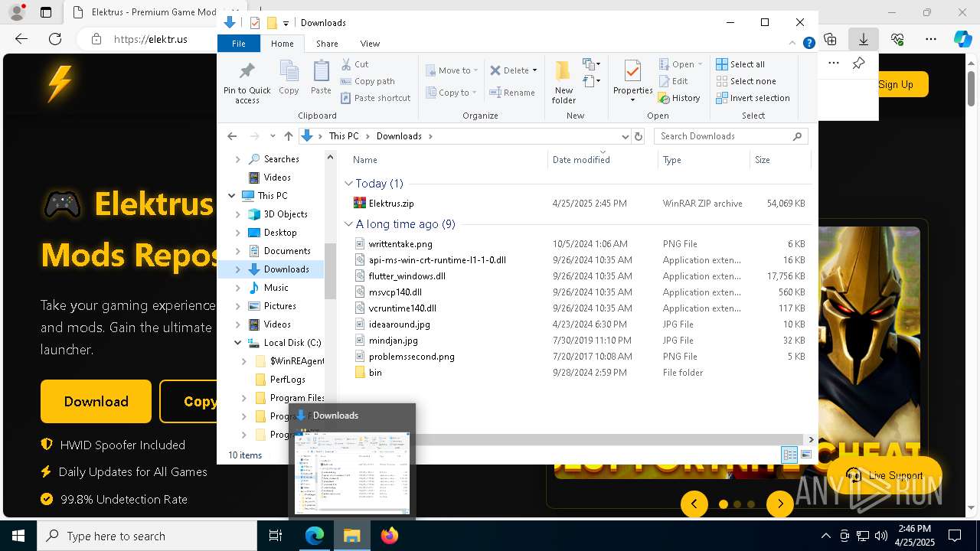Open Live Support chat
The image size is (980, 551).
[x=884, y=475]
